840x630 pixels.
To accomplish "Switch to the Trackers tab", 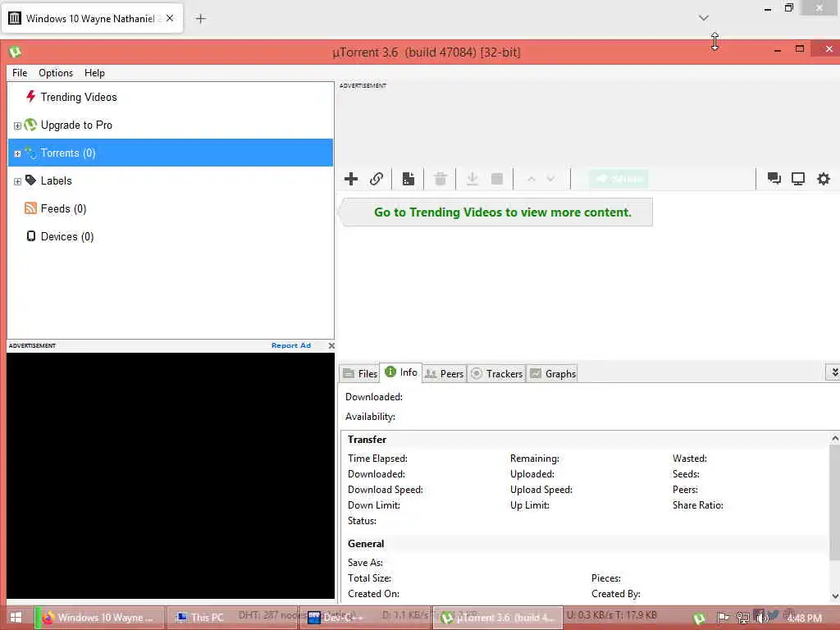I will 496,373.
